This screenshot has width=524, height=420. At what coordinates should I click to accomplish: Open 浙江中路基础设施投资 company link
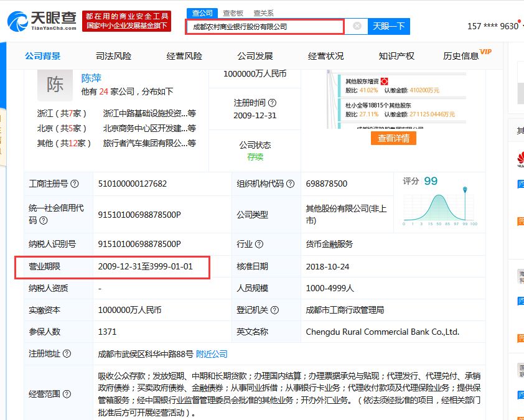click(x=149, y=113)
